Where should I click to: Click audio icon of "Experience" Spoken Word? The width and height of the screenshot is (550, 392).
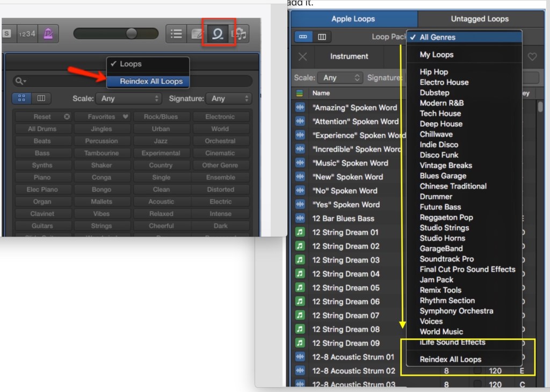click(300, 135)
